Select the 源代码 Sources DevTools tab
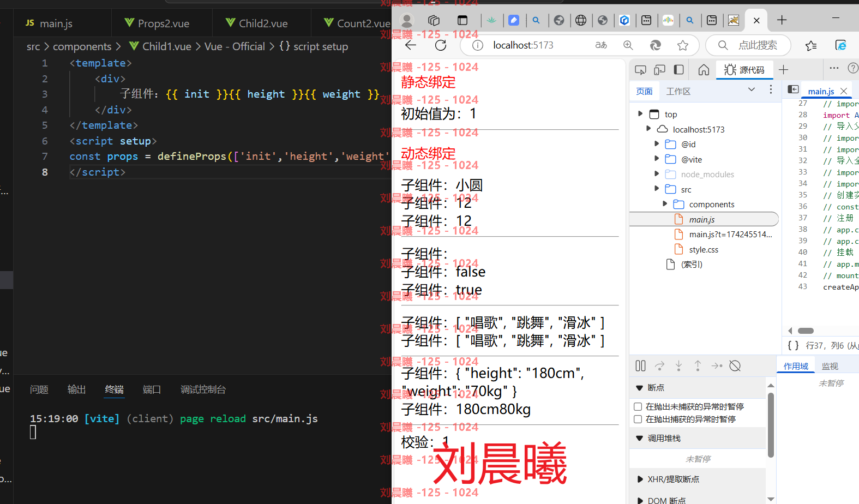Viewport: 859px width, 504px height. pyautogui.click(x=744, y=70)
